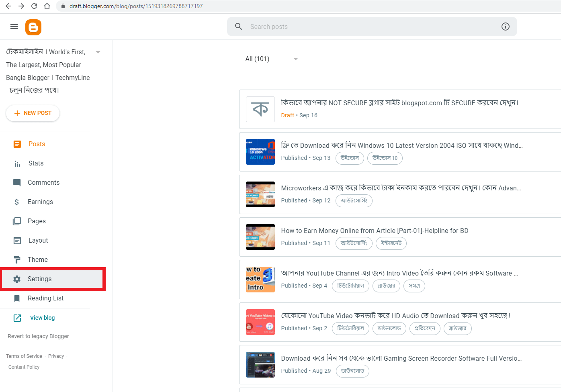This screenshot has height=392, width=561.
Task: Open Settings from the sidebar menu
Action: 39,279
